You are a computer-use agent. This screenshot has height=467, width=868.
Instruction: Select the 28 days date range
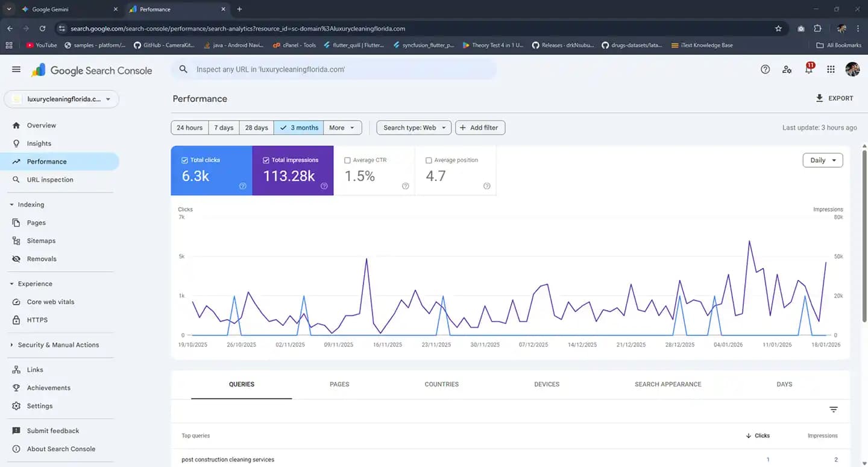click(x=256, y=128)
